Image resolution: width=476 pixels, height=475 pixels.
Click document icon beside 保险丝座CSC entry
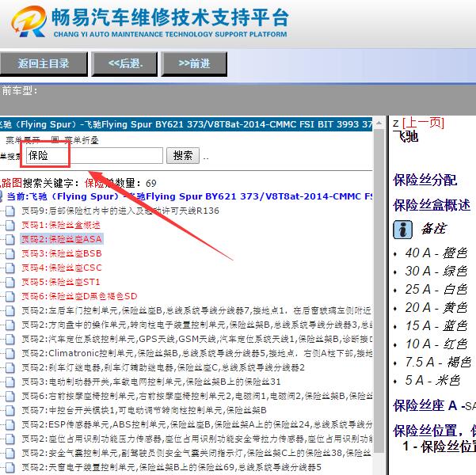point(10,268)
